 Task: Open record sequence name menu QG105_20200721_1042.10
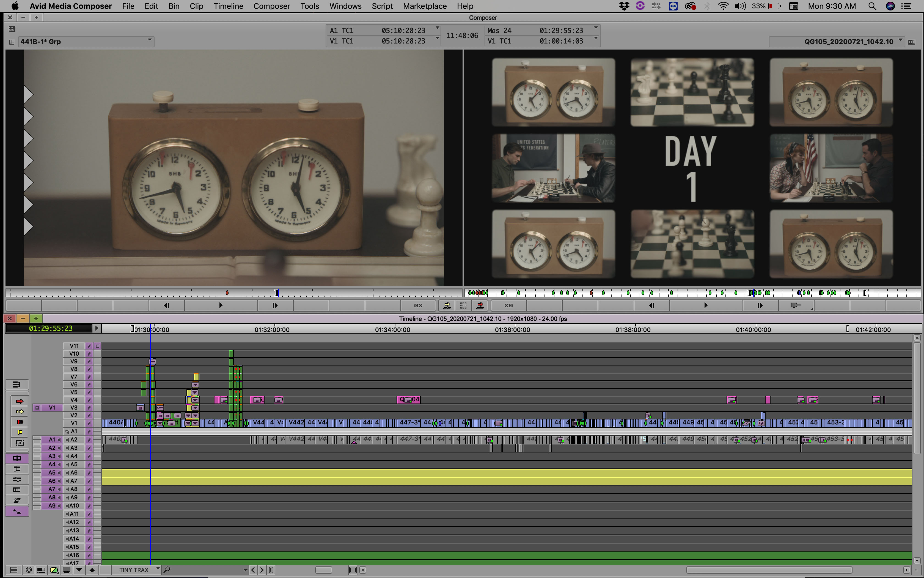tap(837, 41)
